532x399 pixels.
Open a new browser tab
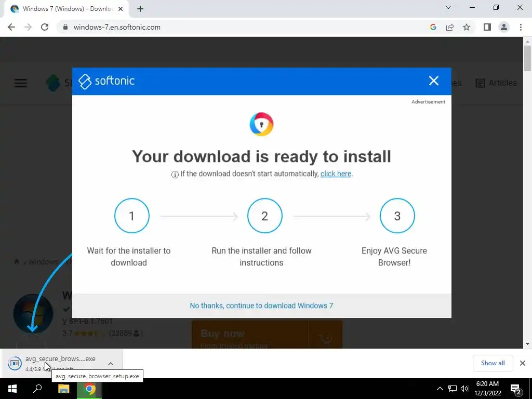[140, 9]
